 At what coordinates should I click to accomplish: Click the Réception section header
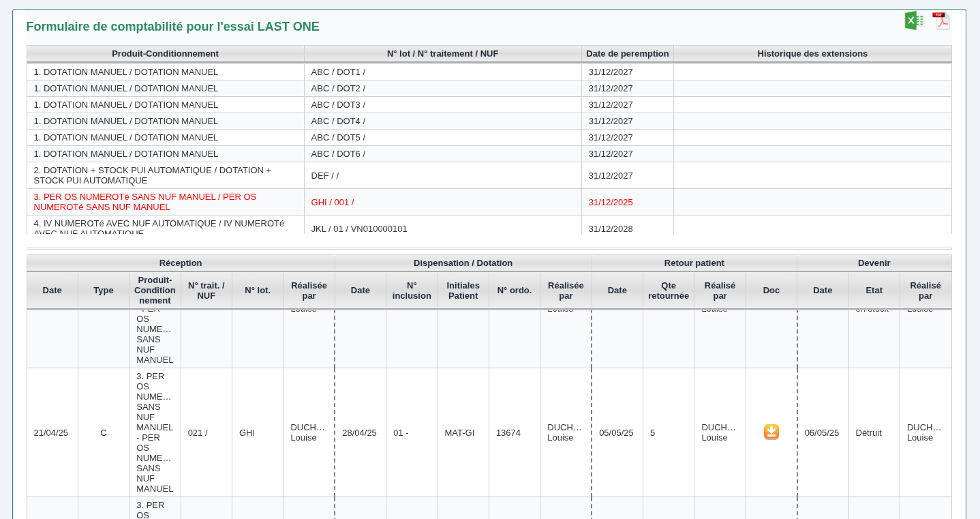[x=180, y=263]
